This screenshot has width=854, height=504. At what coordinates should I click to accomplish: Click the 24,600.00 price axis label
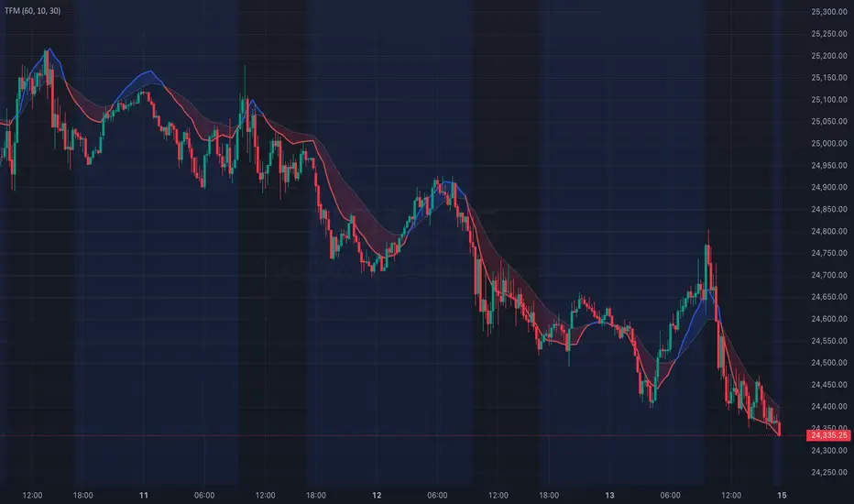[829, 319]
